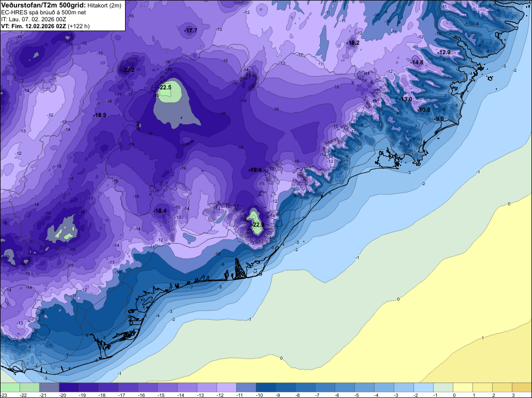
Task: Select the -4 legend color swatch
Action: click(x=384, y=387)
